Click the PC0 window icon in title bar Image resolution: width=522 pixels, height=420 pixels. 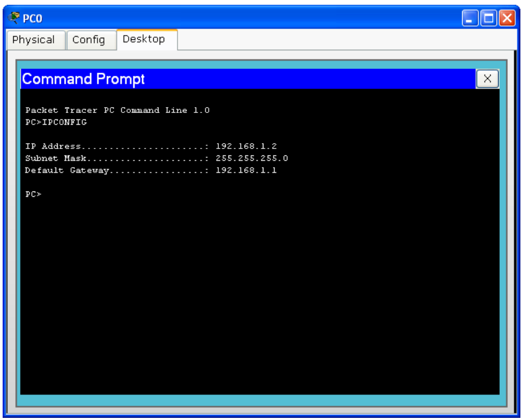click(13, 19)
